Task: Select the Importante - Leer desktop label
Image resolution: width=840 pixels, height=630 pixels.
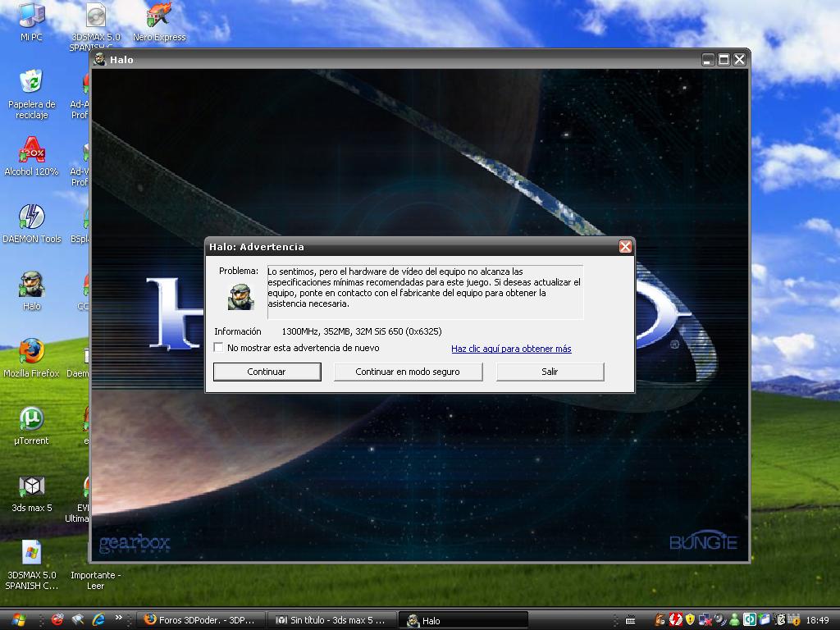Action: point(95,580)
